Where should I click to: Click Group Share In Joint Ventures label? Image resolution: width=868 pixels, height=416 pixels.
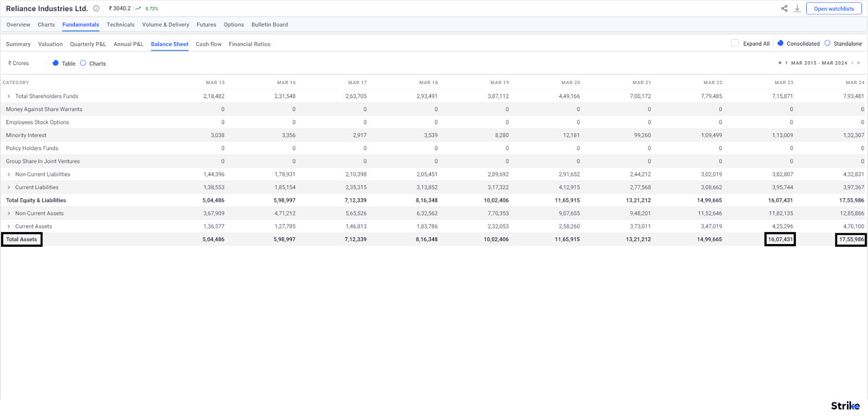click(43, 161)
